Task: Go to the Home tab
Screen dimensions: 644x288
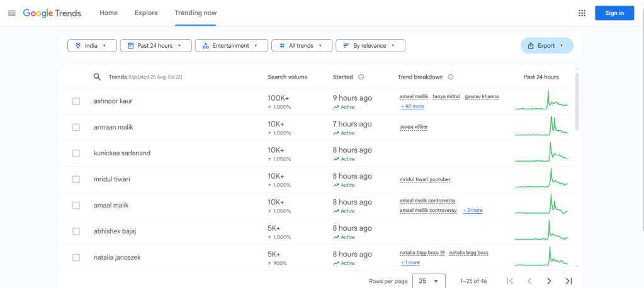Action: pos(108,13)
